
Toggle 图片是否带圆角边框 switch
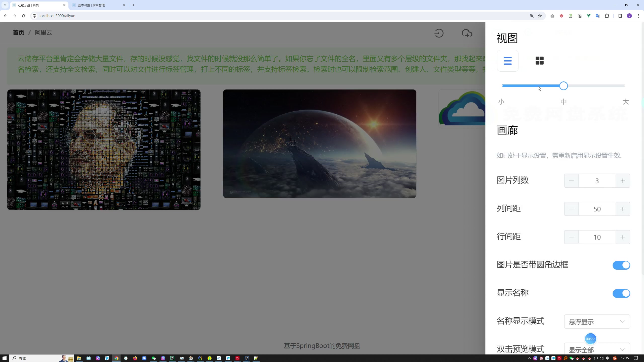(x=621, y=265)
